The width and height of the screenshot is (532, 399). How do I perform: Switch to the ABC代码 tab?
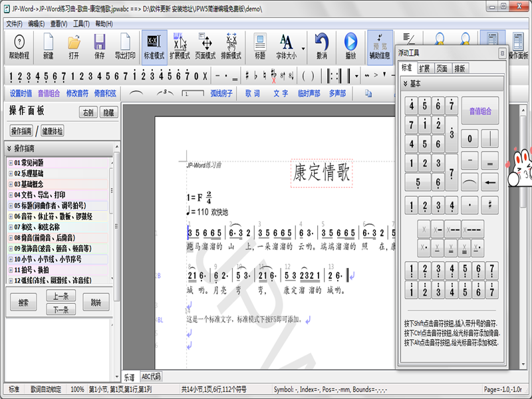[x=151, y=376]
